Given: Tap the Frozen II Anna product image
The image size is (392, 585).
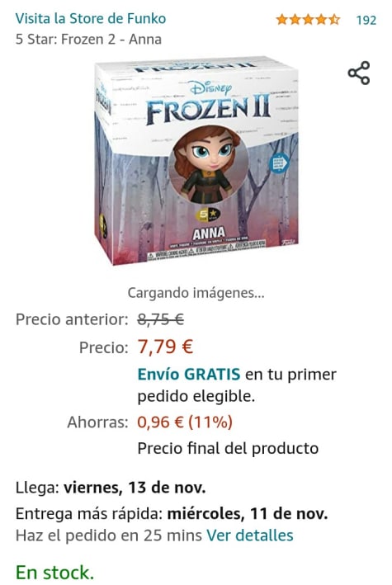Looking at the screenshot, I should tap(196, 161).
